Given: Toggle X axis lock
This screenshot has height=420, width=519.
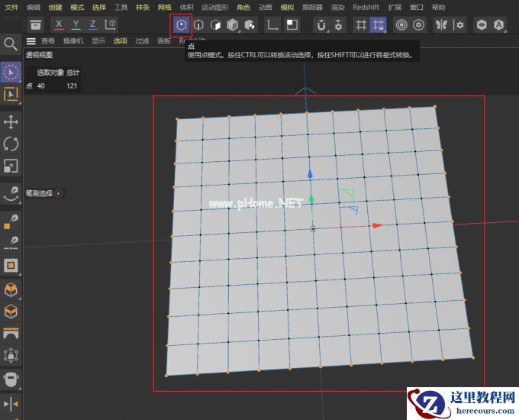Looking at the screenshot, I should 59,25.
